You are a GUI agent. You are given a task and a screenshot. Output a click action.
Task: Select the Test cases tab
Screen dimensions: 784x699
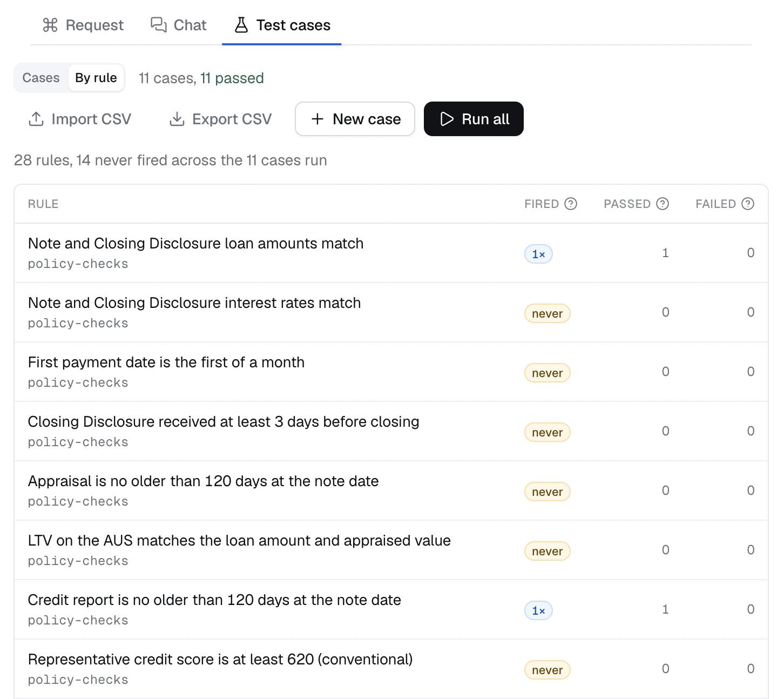pyautogui.click(x=282, y=25)
